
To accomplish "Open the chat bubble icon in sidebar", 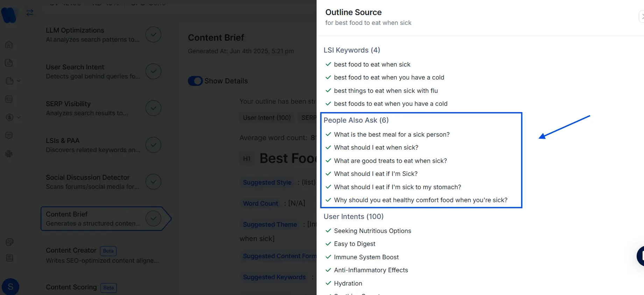I will coord(9,136).
